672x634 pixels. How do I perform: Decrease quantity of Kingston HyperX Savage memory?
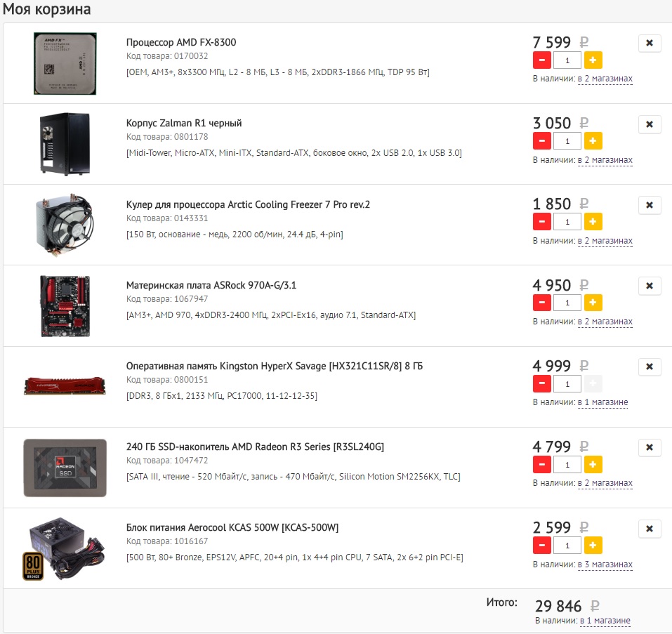point(541,384)
